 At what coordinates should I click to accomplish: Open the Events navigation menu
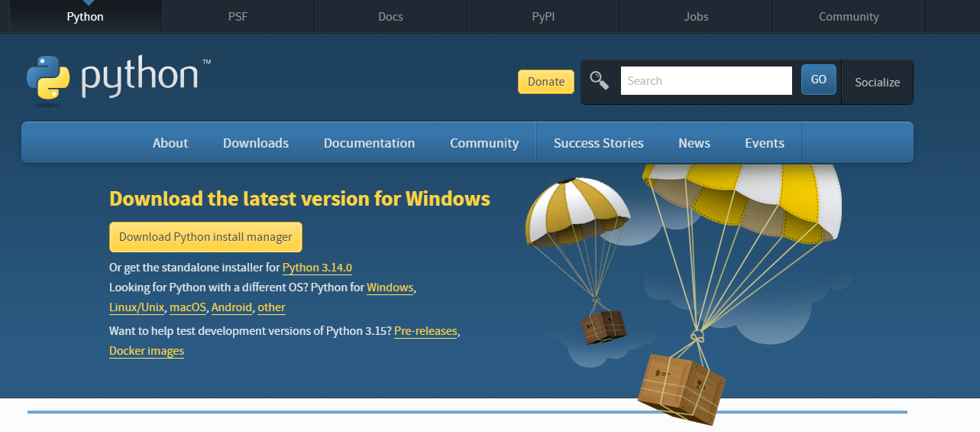click(765, 143)
